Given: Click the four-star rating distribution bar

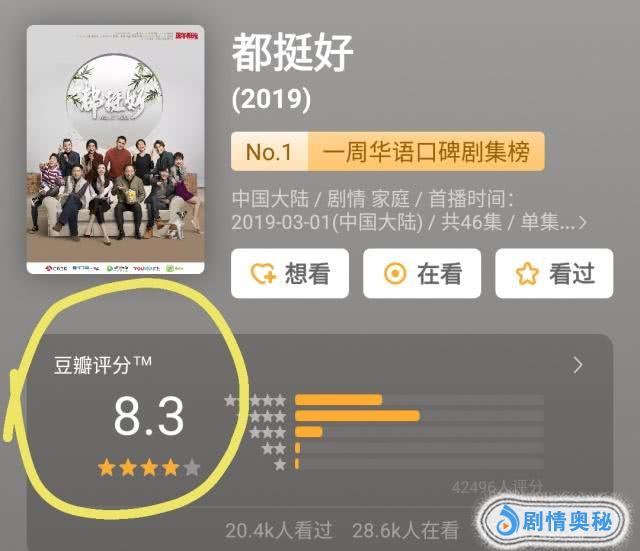Looking at the screenshot, I should (x=419, y=416).
